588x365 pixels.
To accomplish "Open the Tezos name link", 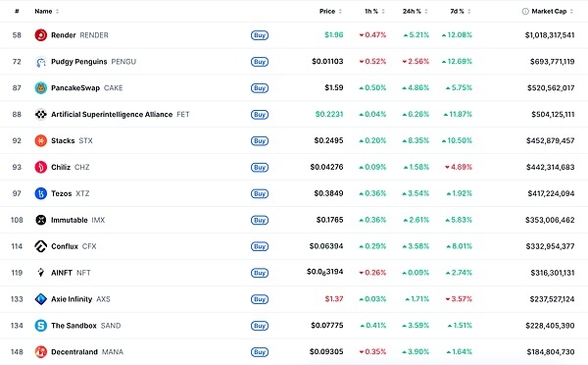I will [x=61, y=193].
